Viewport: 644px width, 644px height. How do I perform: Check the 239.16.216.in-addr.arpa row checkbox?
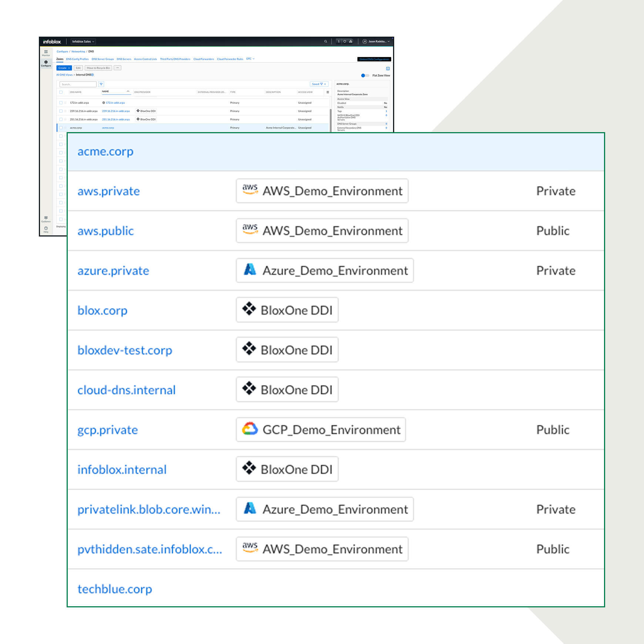click(61, 111)
